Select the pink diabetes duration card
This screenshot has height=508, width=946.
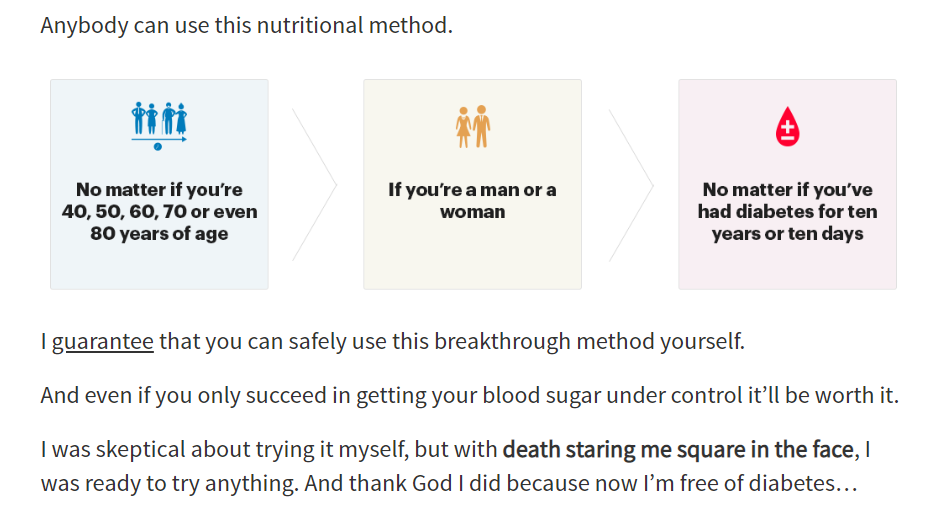[x=787, y=184]
